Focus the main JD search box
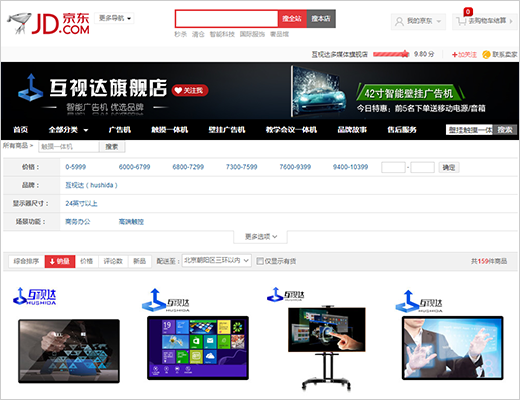This screenshot has height=400, width=520. 226,19
